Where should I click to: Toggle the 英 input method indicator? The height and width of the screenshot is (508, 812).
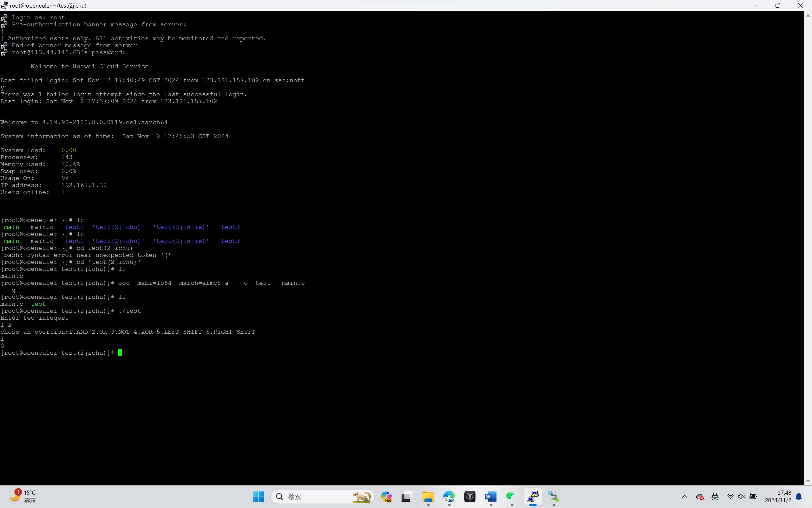pos(715,497)
